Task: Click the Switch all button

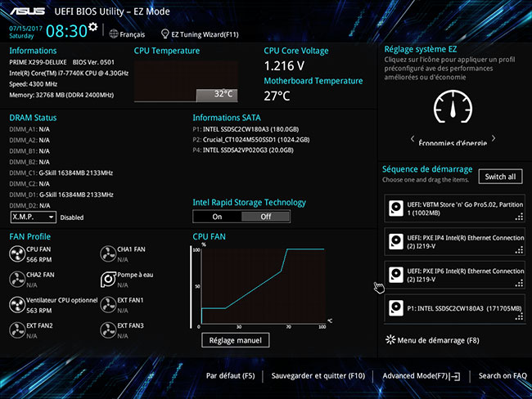Action: 500,177
